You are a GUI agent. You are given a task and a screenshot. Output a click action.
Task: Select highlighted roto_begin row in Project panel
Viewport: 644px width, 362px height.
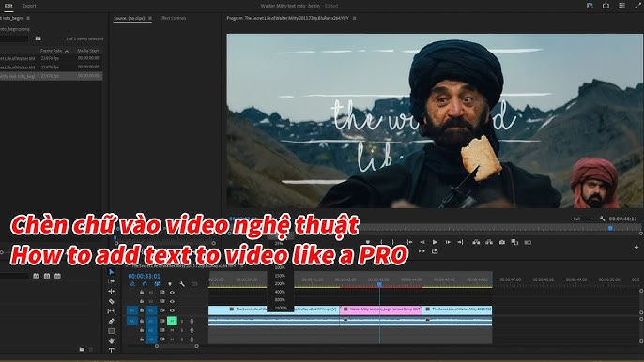point(51,76)
